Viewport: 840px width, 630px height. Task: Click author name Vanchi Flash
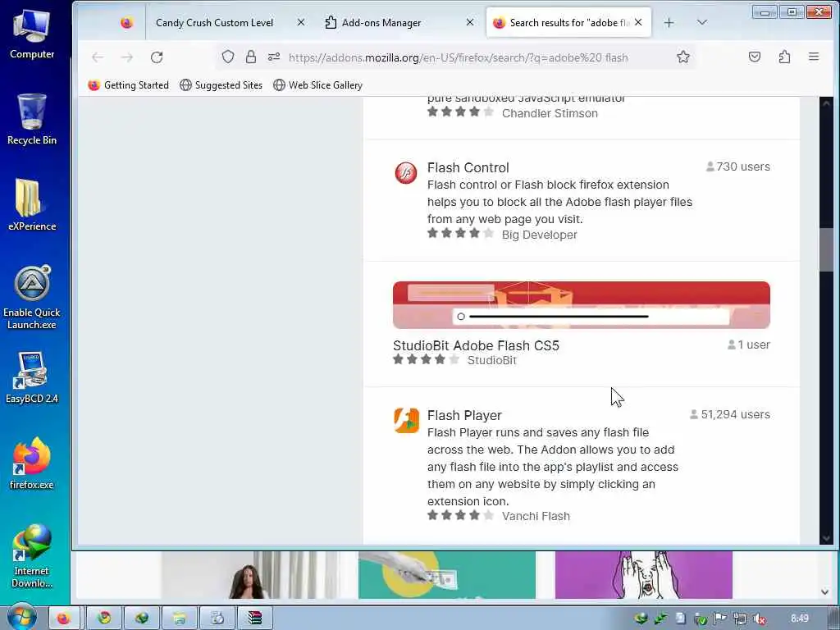click(x=536, y=516)
